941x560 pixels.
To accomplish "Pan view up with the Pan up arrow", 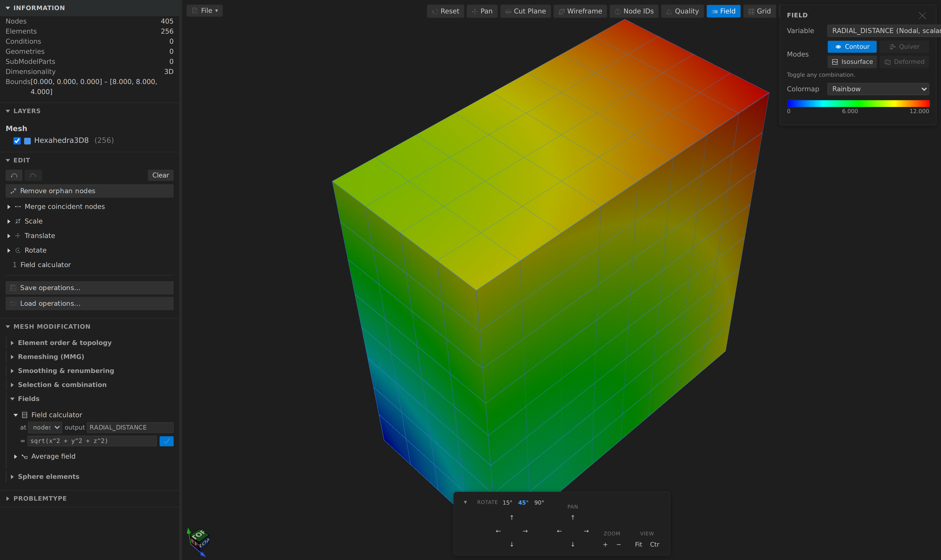I will tap(573, 517).
